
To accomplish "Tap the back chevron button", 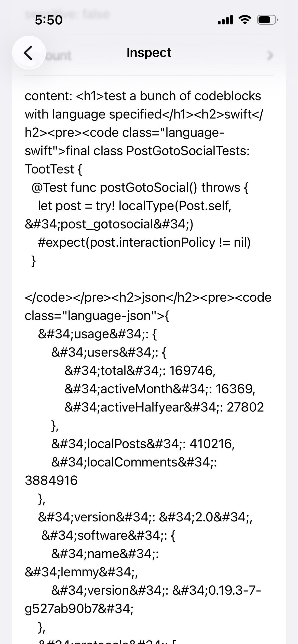I will tap(29, 53).
